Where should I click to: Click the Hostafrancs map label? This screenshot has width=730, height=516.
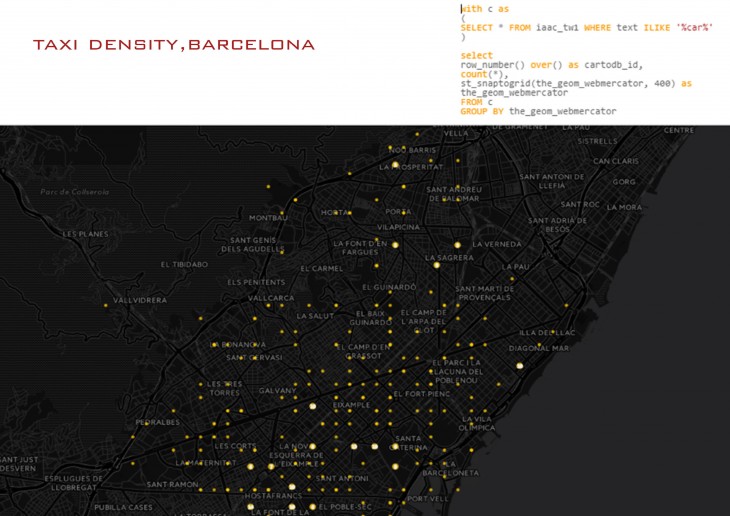tap(273, 495)
